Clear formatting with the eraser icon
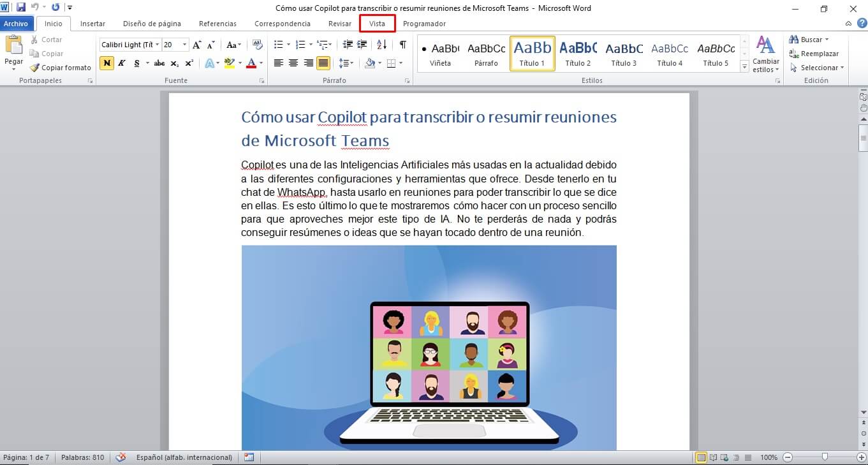 [x=258, y=45]
